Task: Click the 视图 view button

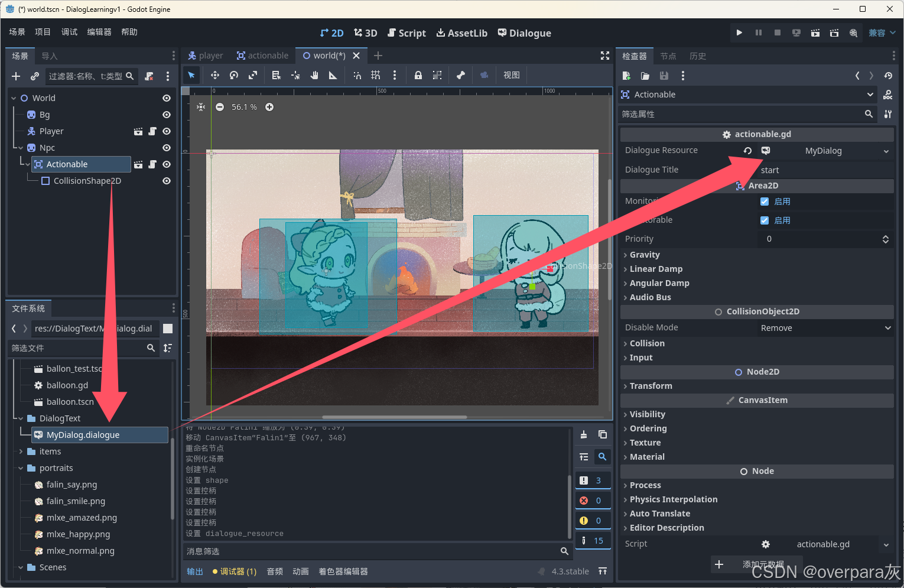Action: pos(512,75)
